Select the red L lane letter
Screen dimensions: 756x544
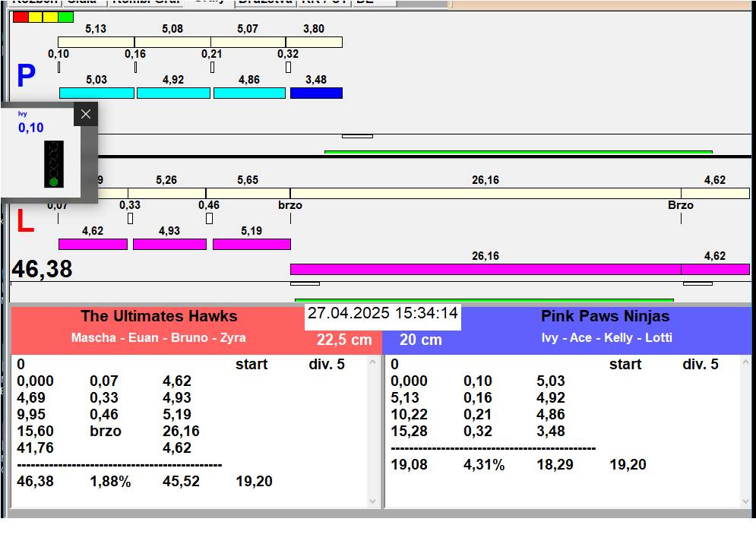[25, 221]
